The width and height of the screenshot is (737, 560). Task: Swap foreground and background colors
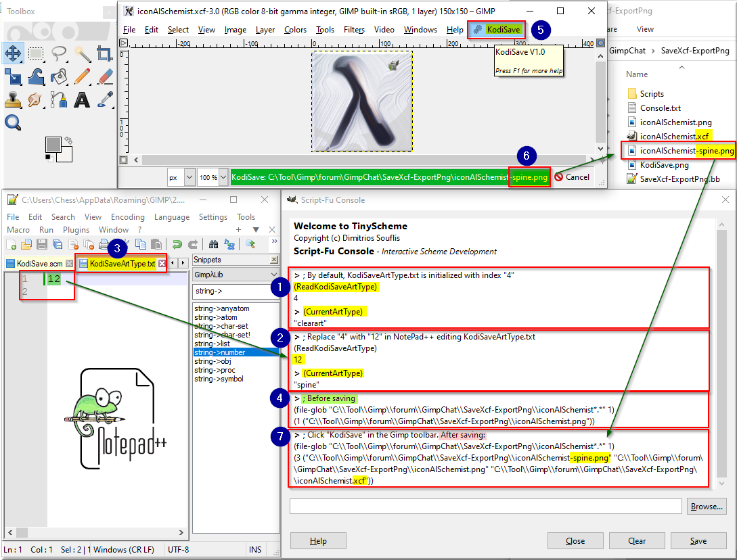coord(68,140)
